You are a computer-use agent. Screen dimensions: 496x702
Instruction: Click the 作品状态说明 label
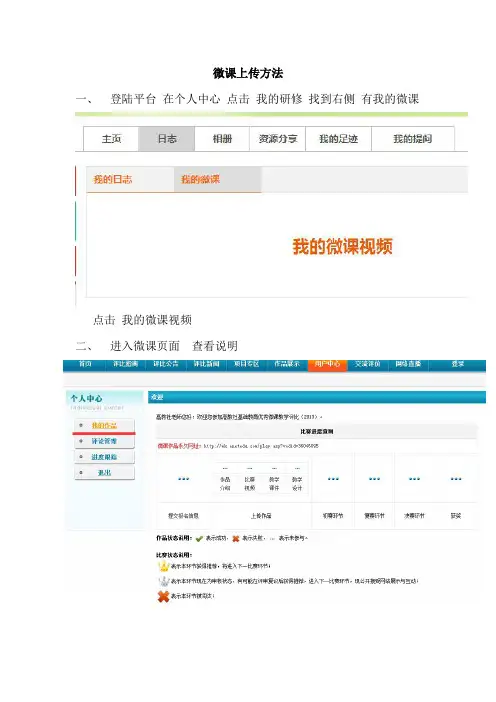point(174,538)
